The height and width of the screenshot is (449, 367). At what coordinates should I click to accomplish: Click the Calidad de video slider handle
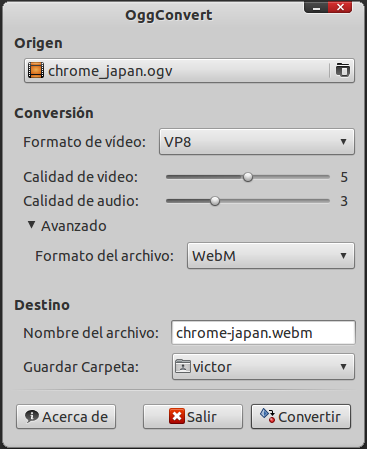pos(248,177)
